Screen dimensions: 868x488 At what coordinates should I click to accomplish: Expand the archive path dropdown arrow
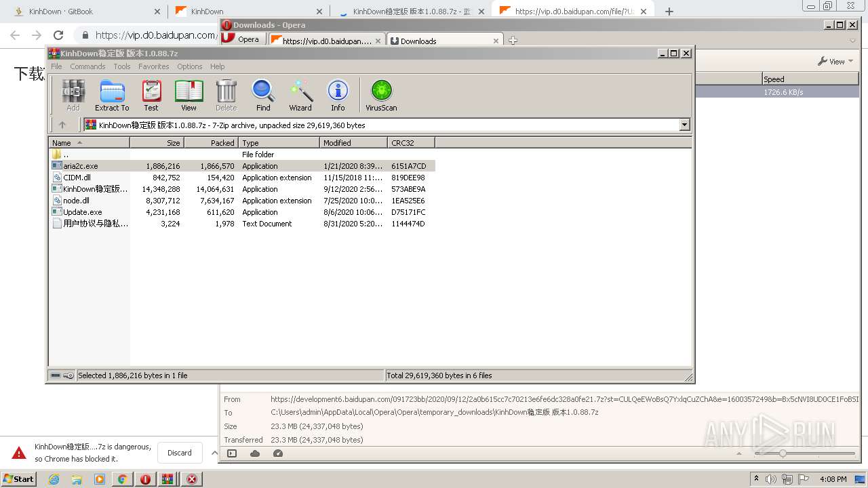(x=684, y=125)
